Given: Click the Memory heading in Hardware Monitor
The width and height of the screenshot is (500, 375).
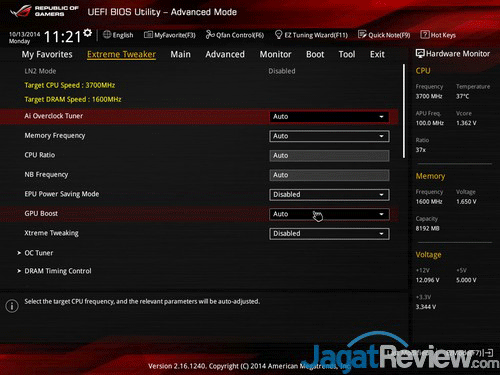Looking at the screenshot, I should [430, 176].
